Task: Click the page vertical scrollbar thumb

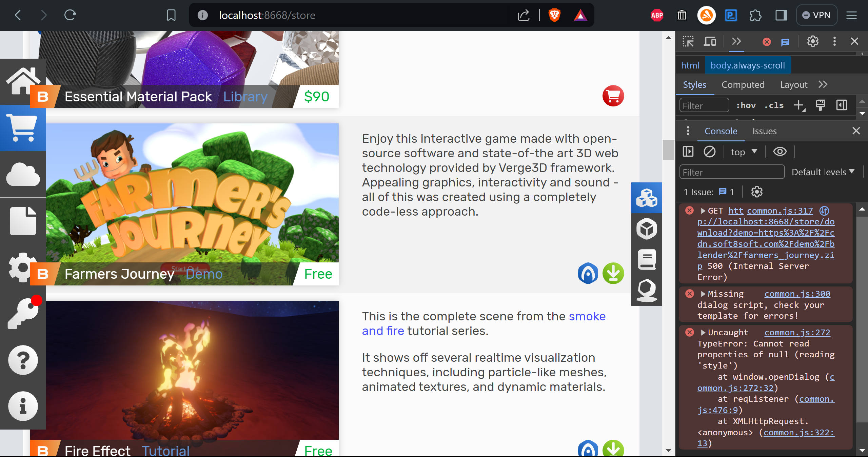Action: (668, 150)
